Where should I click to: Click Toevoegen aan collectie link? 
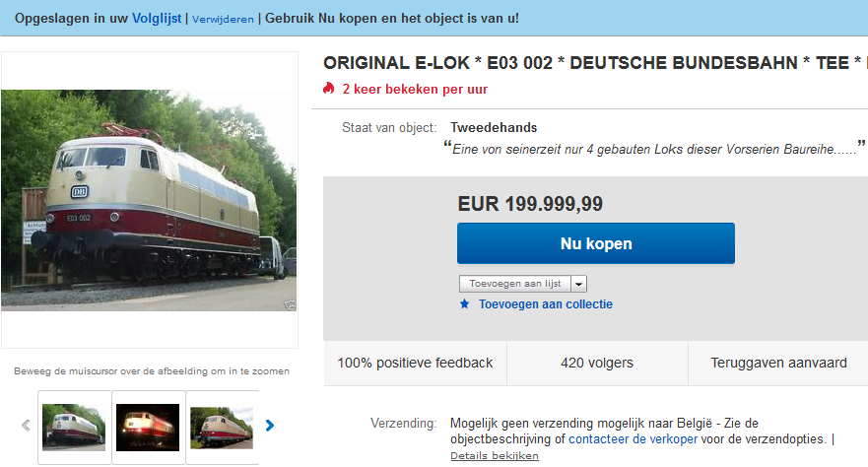545,304
